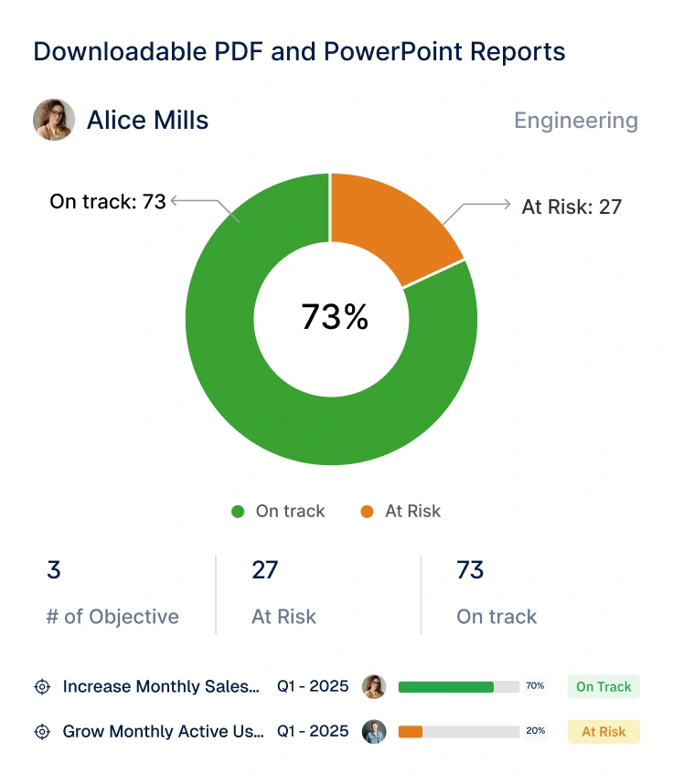Click the At Risk badge on the second row

(603, 731)
